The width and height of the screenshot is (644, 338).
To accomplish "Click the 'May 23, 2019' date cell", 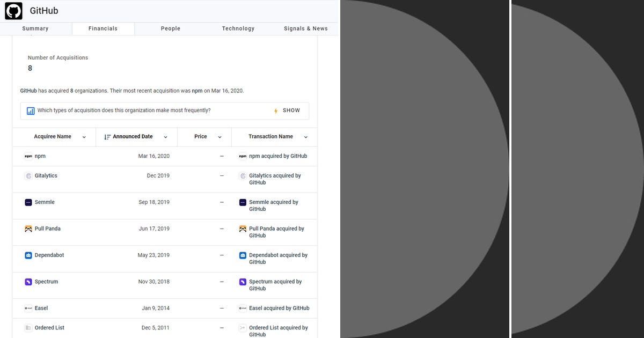I will 153,255.
